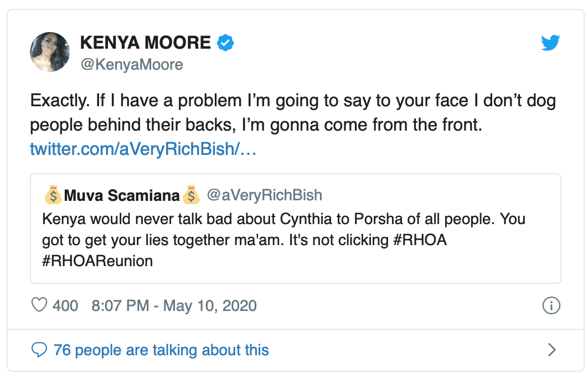Open Kenya Moore's profile picture
The image size is (588, 384).
(x=49, y=51)
